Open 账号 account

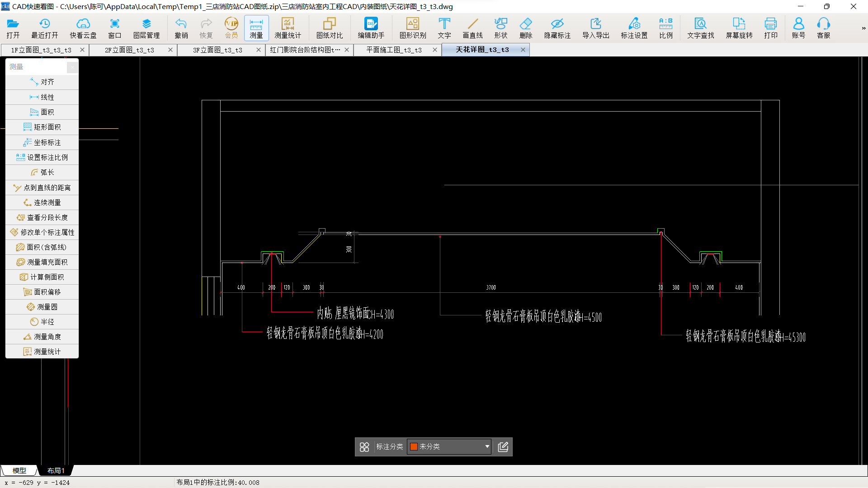[799, 28]
